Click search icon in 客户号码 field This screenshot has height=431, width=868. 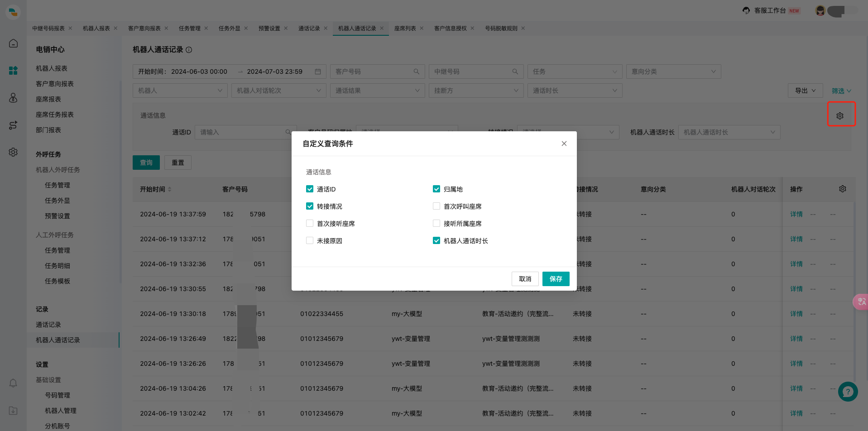coord(417,72)
